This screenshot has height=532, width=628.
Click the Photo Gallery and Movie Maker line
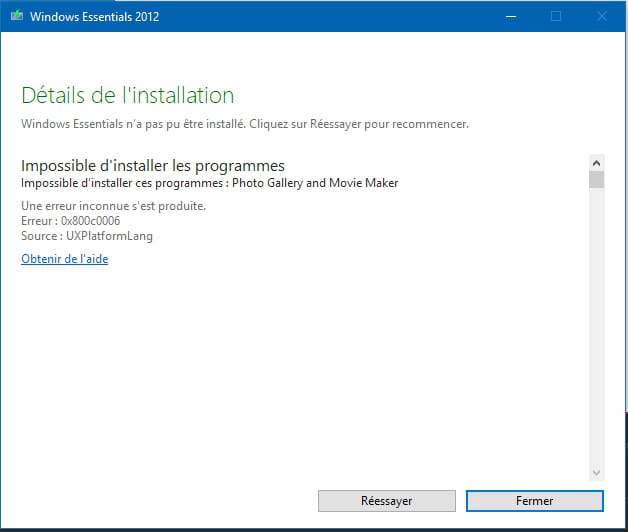(x=209, y=183)
